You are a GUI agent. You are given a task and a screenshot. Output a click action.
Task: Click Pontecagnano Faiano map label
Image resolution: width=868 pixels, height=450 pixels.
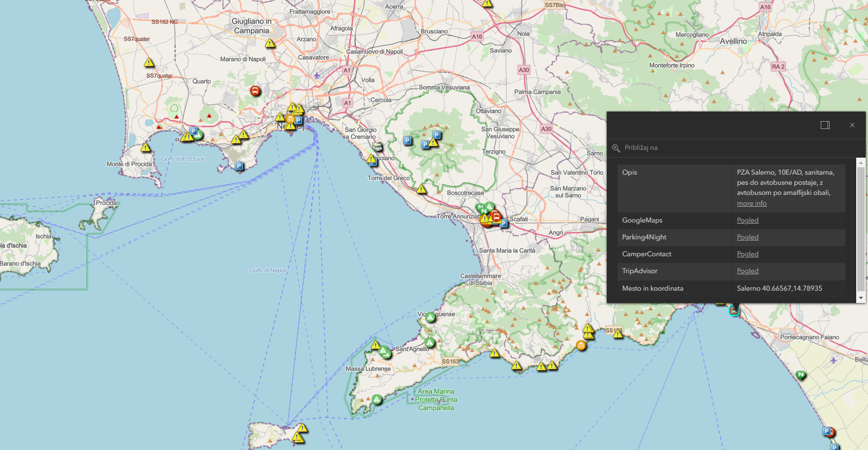pyautogui.click(x=809, y=337)
